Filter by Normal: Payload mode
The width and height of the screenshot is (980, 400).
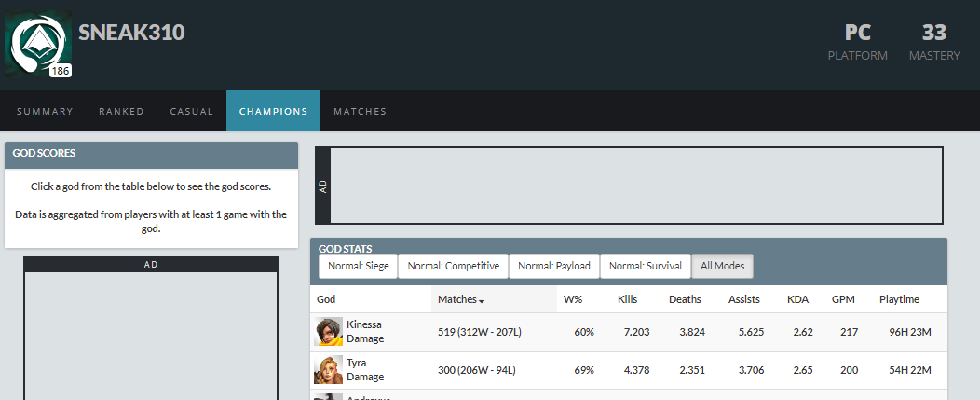click(554, 266)
